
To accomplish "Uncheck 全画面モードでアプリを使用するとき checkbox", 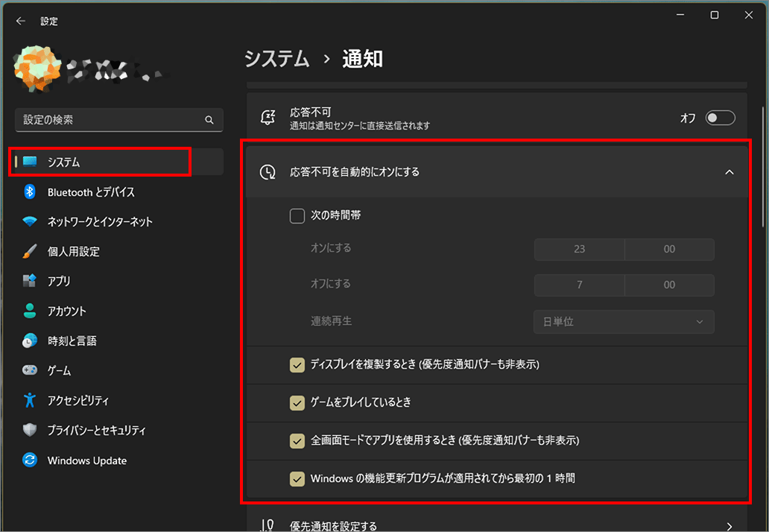I will tap(297, 441).
